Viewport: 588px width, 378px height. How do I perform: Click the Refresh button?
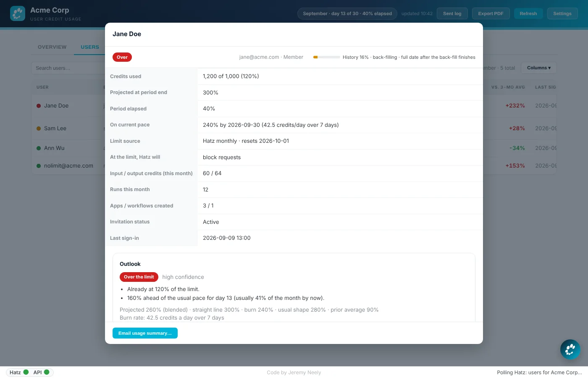coord(528,13)
